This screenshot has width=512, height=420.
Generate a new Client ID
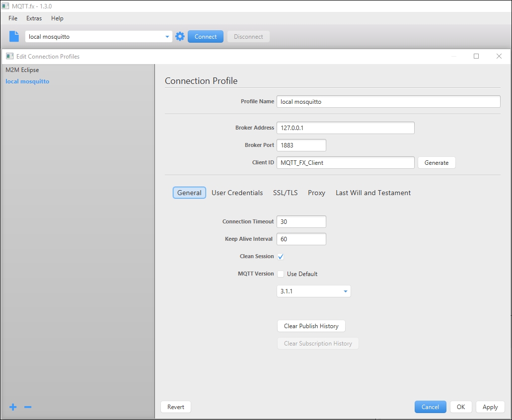coord(437,162)
